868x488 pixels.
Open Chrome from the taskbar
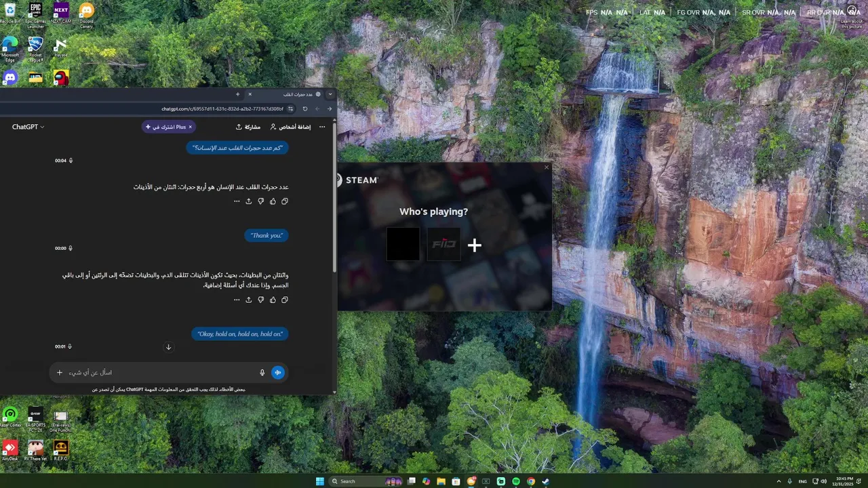click(531, 481)
